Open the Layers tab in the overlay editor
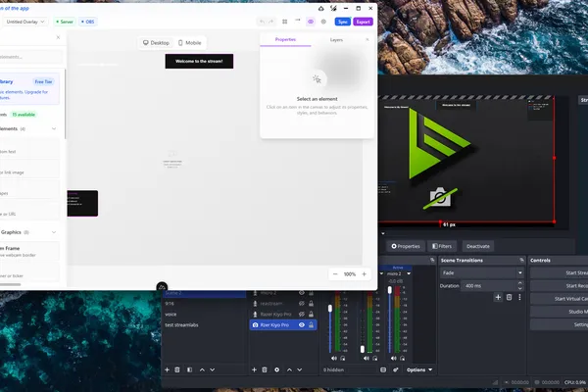The image size is (588, 392). point(336,40)
